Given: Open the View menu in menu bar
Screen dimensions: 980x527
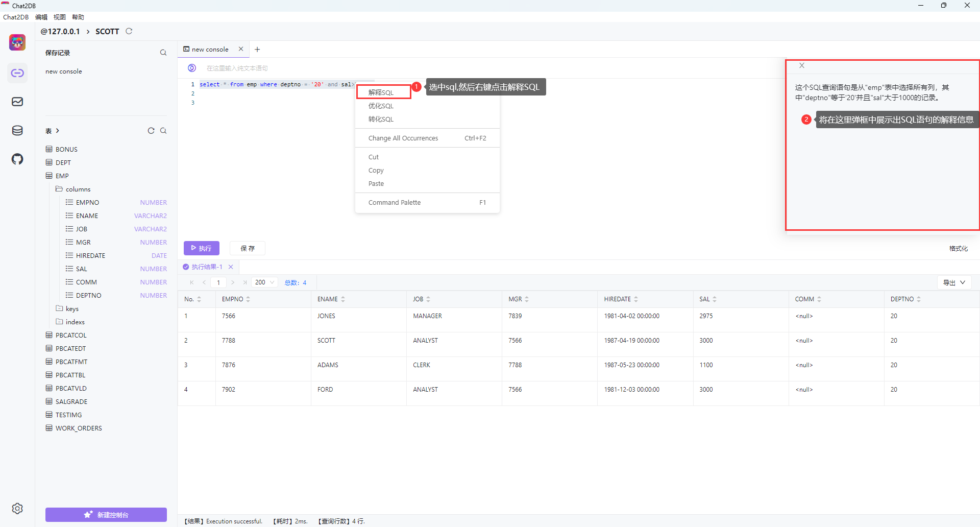Looking at the screenshot, I should [60, 17].
